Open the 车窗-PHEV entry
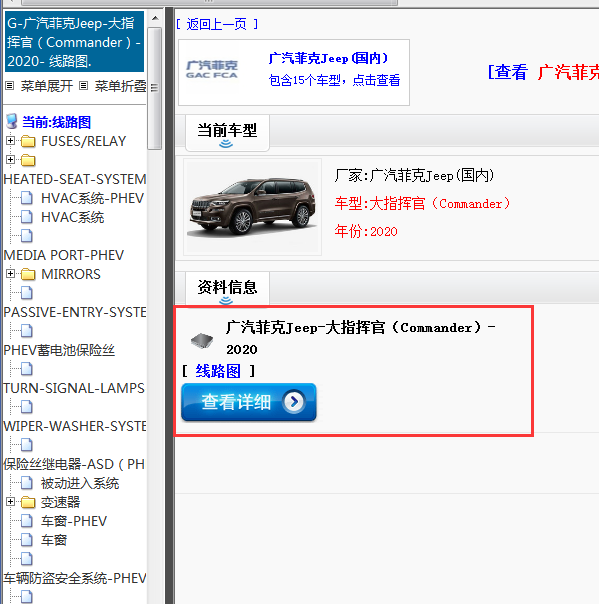The image size is (599, 604). pos(74,521)
